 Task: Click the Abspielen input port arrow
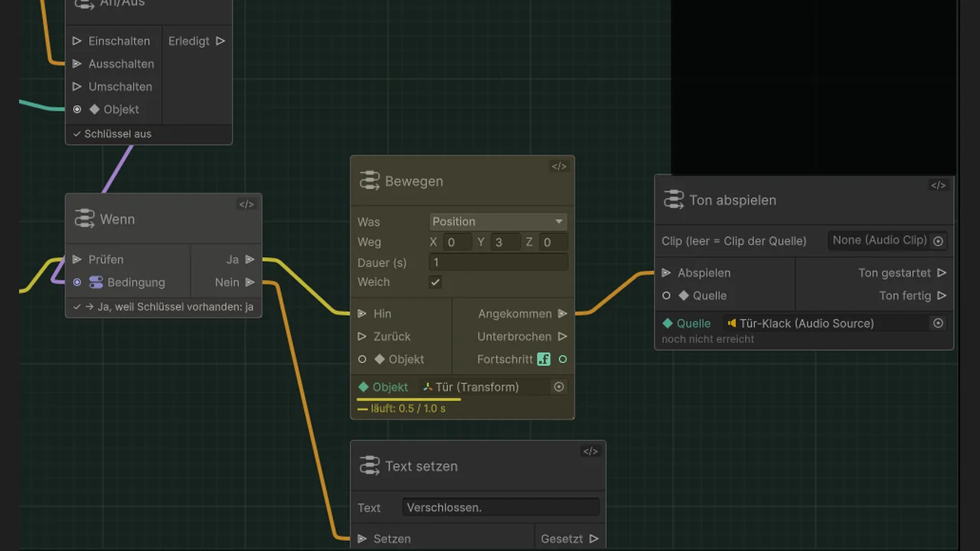point(666,273)
